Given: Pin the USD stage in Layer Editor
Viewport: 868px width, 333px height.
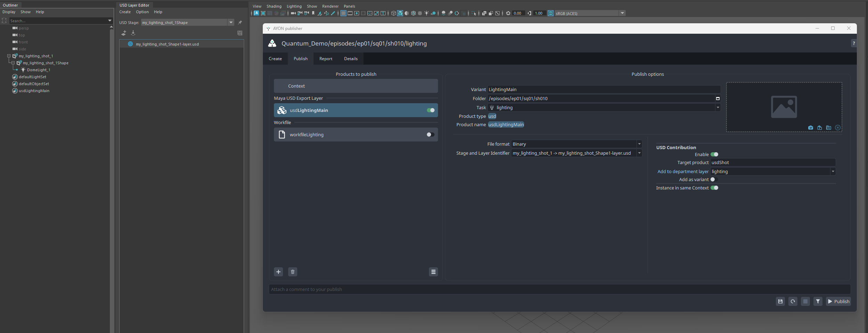Looking at the screenshot, I should pyautogui.click(x=240, y=23).
